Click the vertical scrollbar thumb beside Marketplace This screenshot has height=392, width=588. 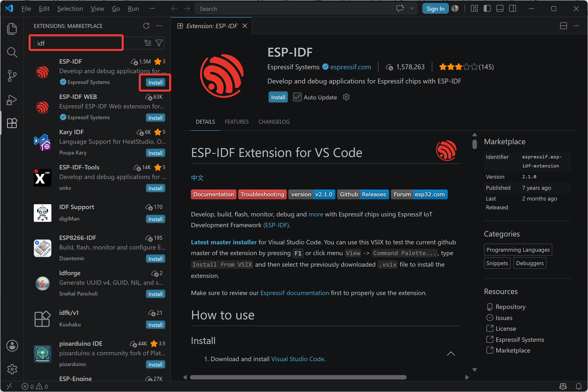pyautogui.click(x=475, y=144)
